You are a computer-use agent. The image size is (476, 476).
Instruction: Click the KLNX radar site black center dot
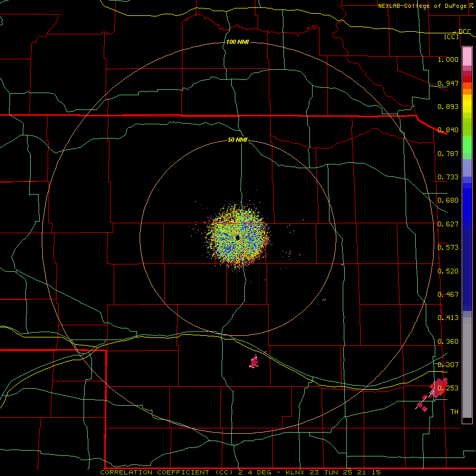(237, 237)
